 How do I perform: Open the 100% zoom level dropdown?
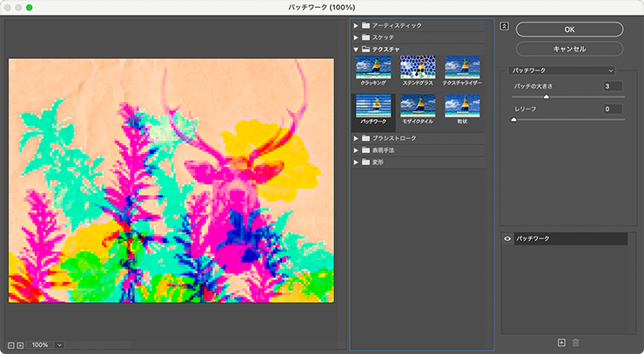(59, 345)
